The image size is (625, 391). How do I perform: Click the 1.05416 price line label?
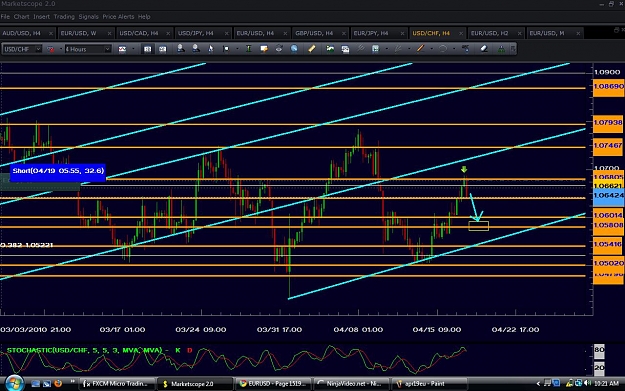pos(608,244)
